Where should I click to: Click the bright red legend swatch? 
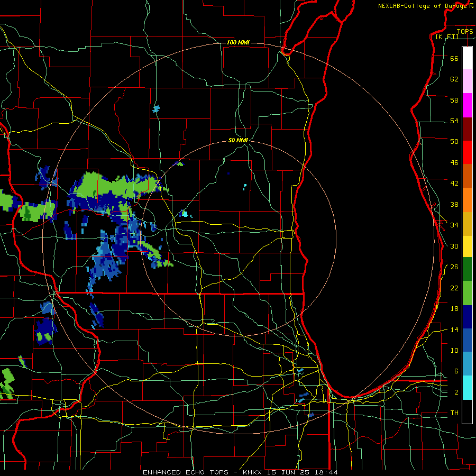[467, 152]
